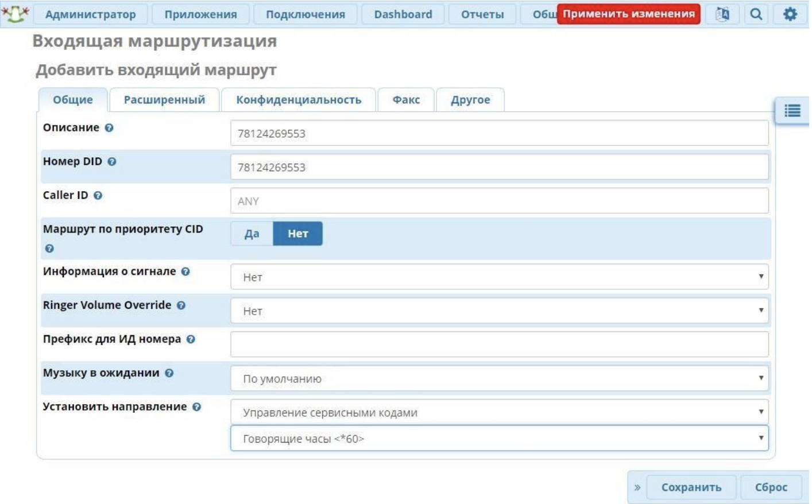Open the Приложения menu

200,14
